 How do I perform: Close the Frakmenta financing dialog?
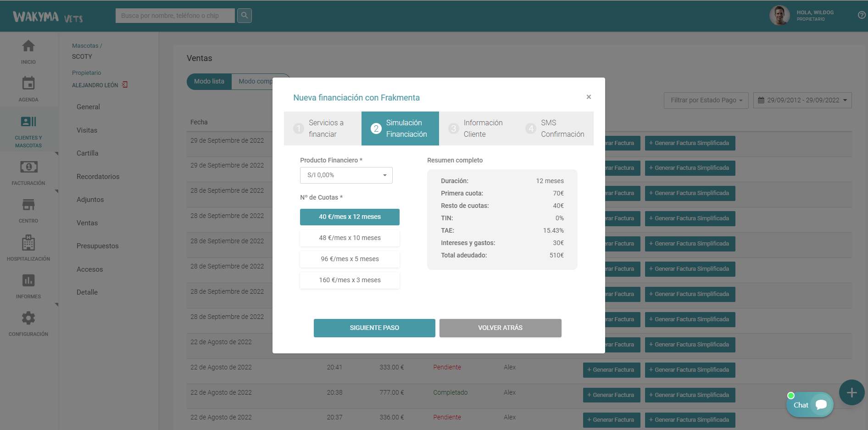tap(589, 97)
